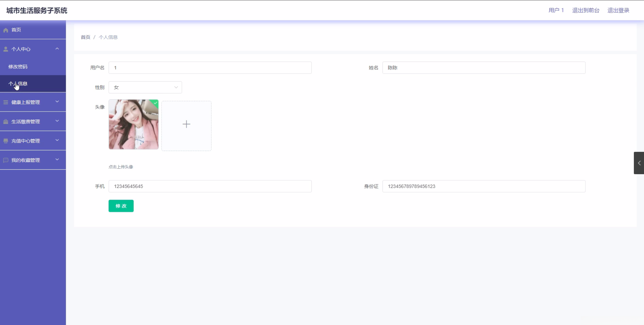The image size is (644, 325).
Task: Expand 充值中心管理 chevron
Action: point(57,140)
